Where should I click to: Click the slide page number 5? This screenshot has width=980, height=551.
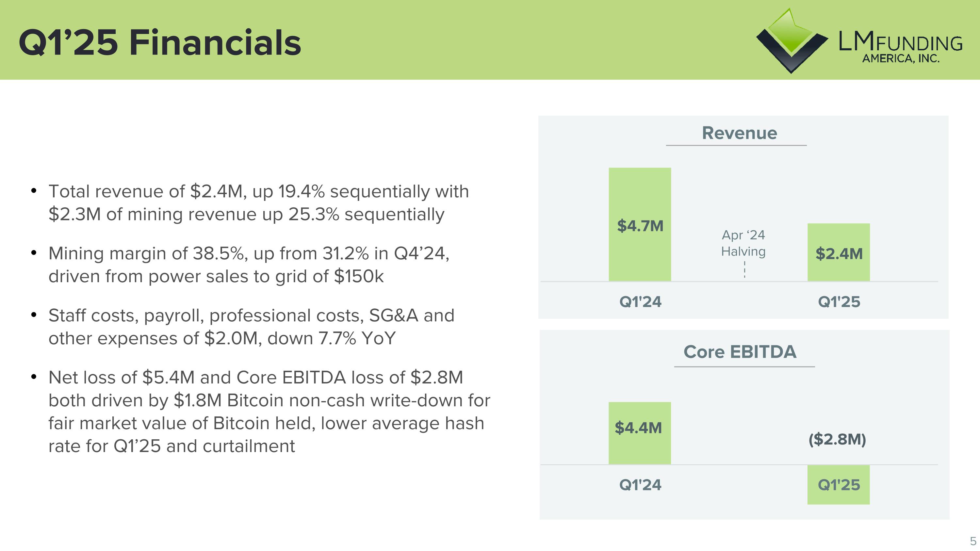tap(973, 541)
